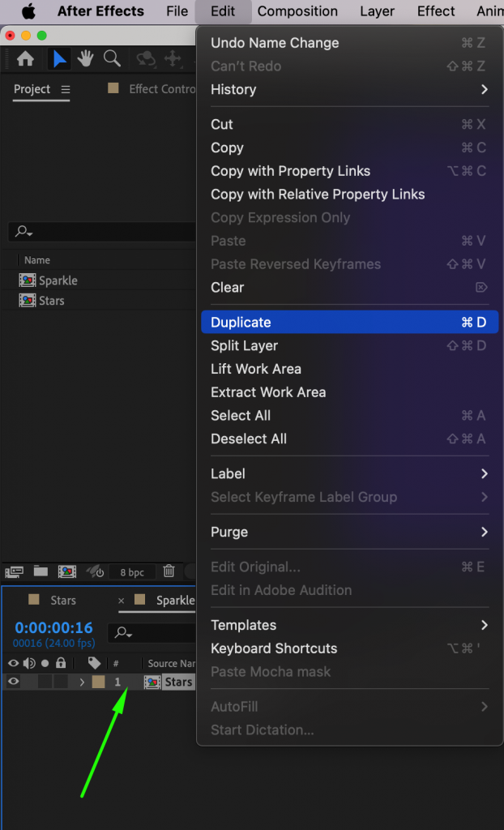This screenshot has height=830, width=504.
Task: Select the Hand tool
Action: (x=85, y=58)
